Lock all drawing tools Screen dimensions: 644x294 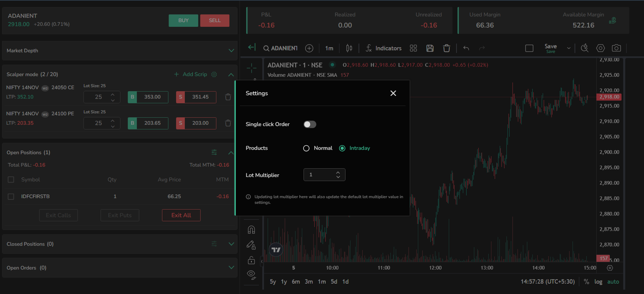251,260
